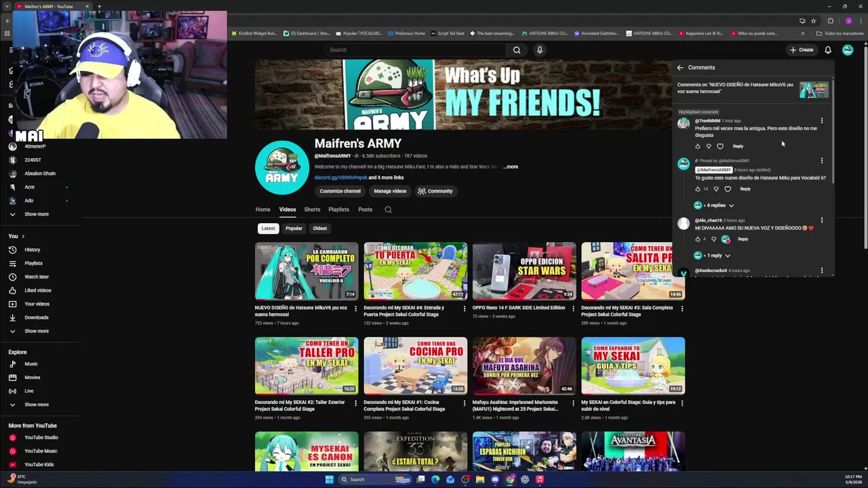Switch to the Shorts channel tab

pyautogui.click(x=312, y=209)
